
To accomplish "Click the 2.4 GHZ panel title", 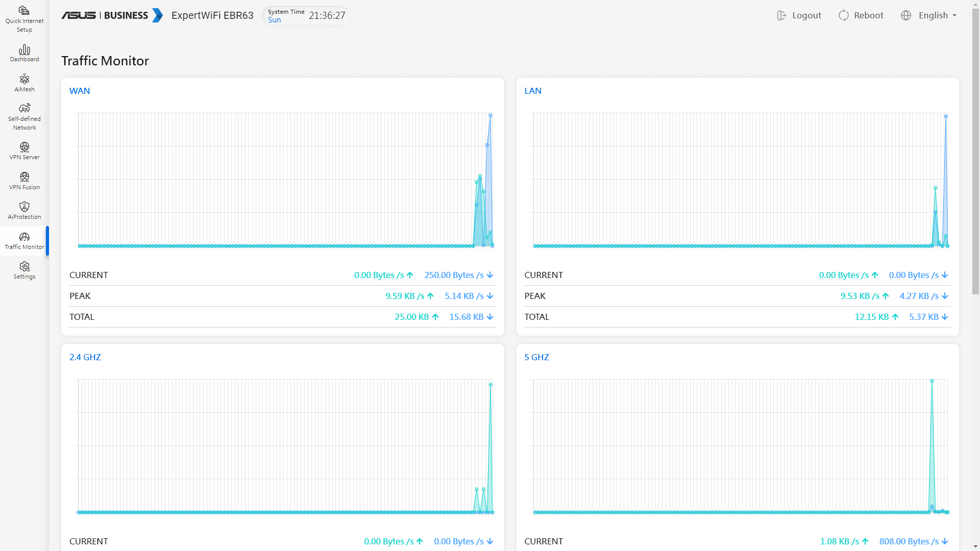I will coord(85,357).
